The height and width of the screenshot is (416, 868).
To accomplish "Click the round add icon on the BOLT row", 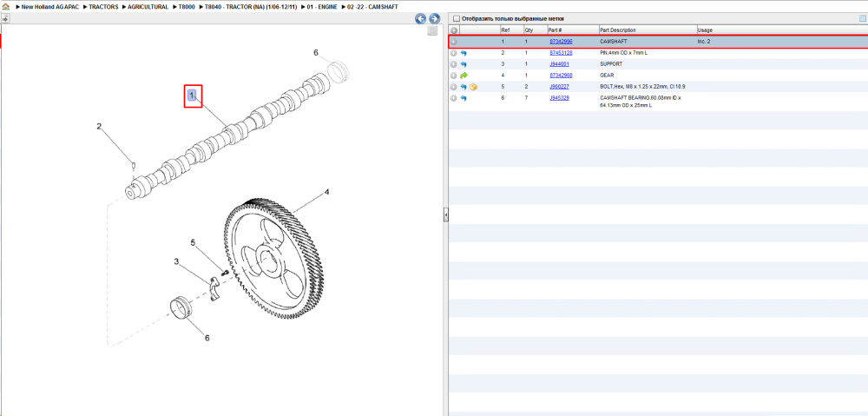I will point(453,87).
